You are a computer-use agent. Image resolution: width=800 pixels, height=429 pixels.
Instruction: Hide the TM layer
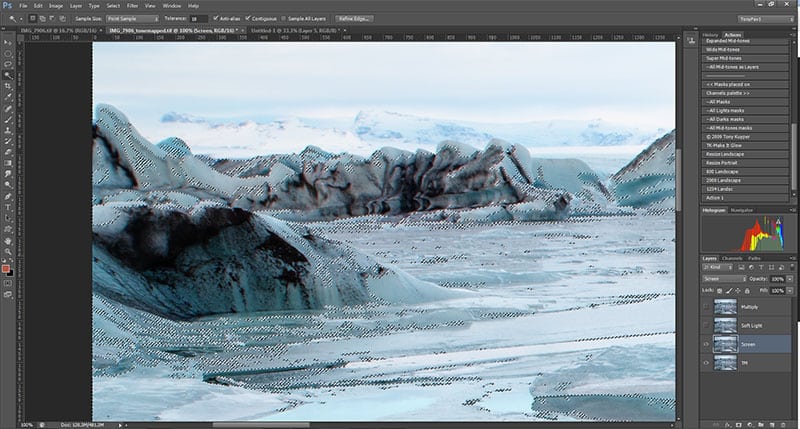pyautogui.click(x=706, y=363)
